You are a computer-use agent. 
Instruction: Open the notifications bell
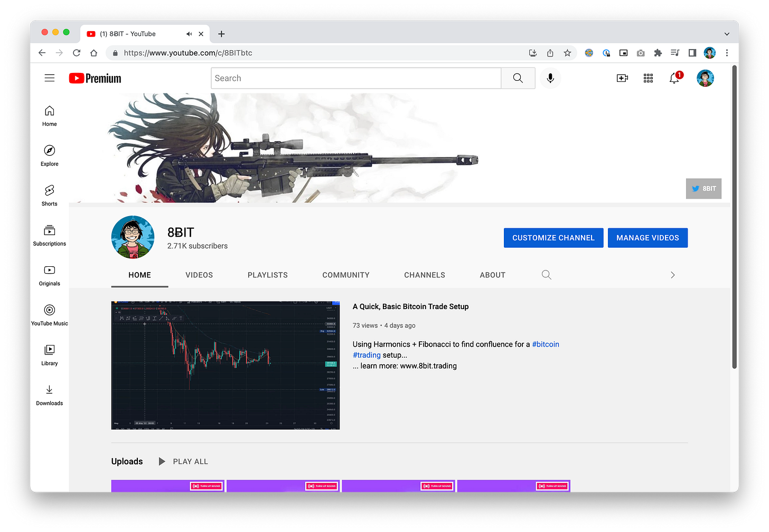(674, 78)
